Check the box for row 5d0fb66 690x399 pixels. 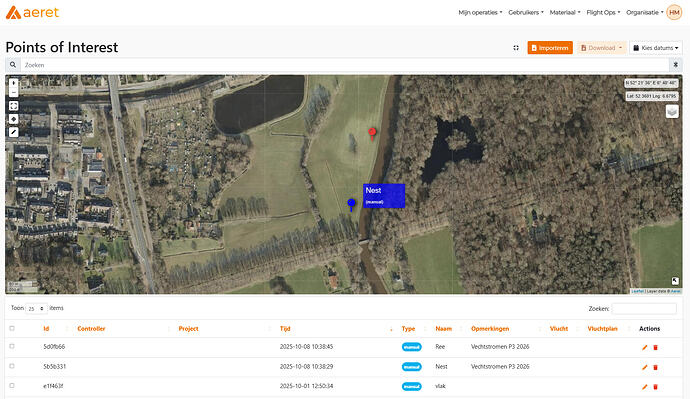pyautogui.click(x=12, y=346)
